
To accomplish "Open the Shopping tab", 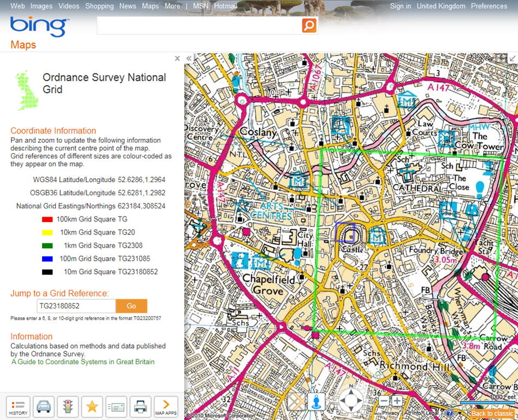I will (100, 6).
